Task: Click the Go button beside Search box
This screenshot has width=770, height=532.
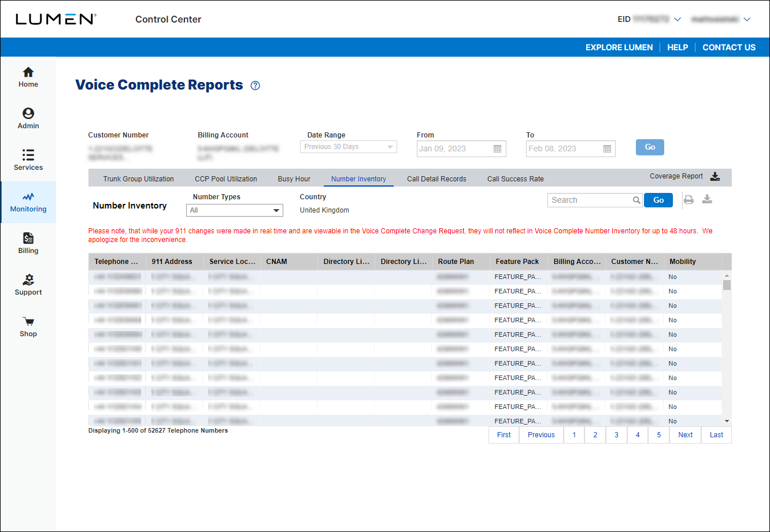Action: tap(658, 200)
